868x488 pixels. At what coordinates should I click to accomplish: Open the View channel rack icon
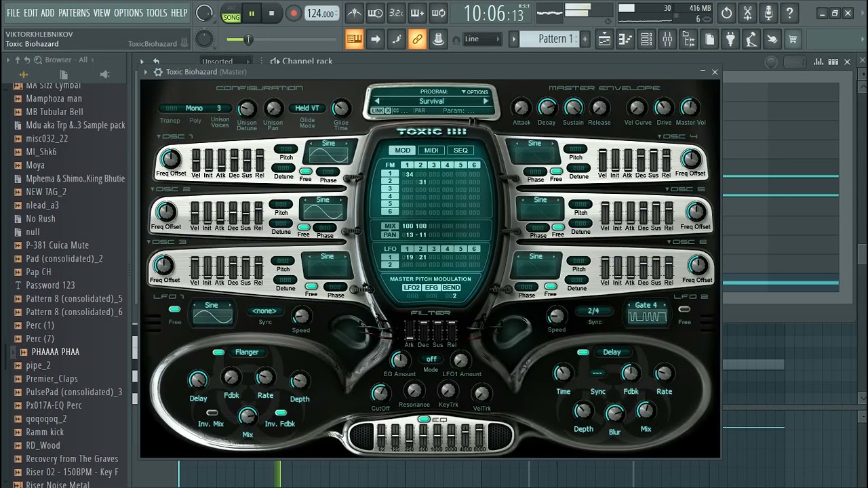[x=646, y=39]
